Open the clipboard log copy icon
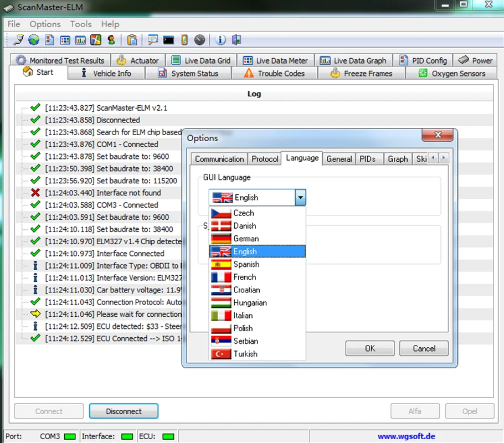 [133, 39]
